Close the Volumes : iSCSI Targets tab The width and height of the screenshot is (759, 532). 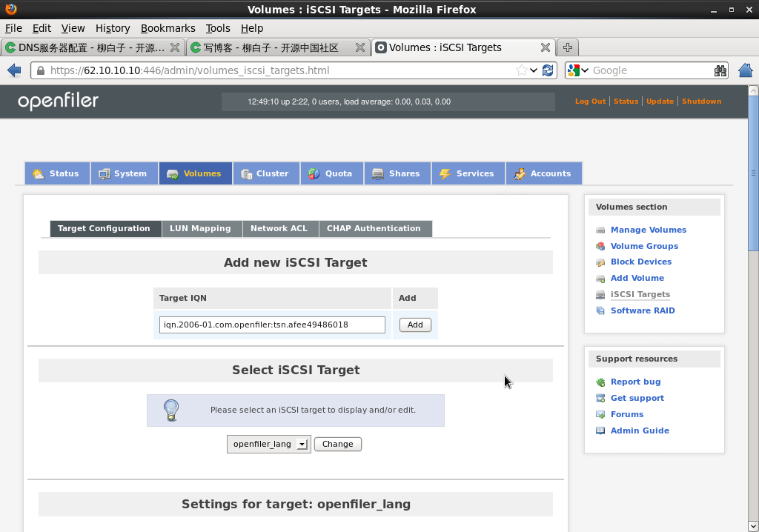click(x=545, y=47)
